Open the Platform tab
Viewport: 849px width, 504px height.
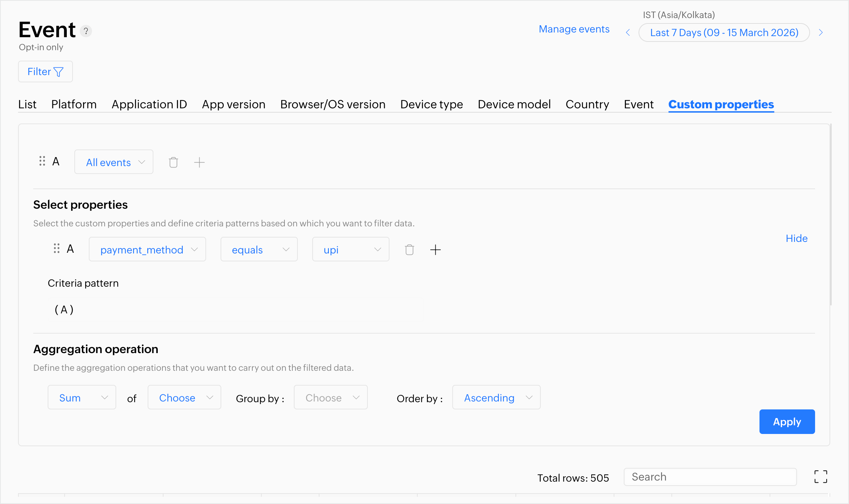[x=74, y=104]
